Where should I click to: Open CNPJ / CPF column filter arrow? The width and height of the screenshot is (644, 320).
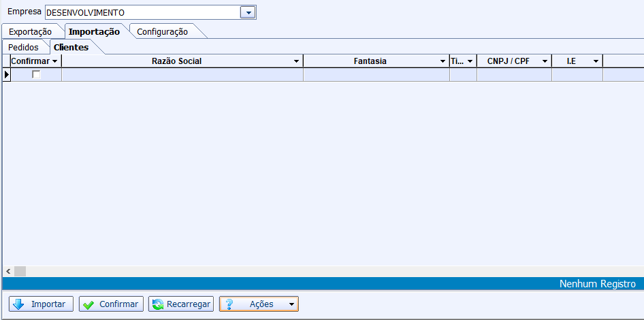pos(545,61)
